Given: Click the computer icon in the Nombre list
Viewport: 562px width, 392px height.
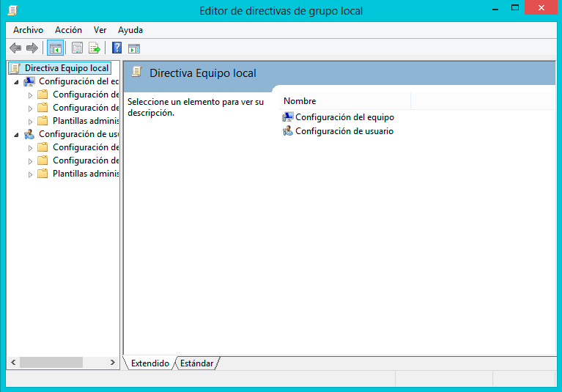Looking at the screenshot, I should pos(287,117).
